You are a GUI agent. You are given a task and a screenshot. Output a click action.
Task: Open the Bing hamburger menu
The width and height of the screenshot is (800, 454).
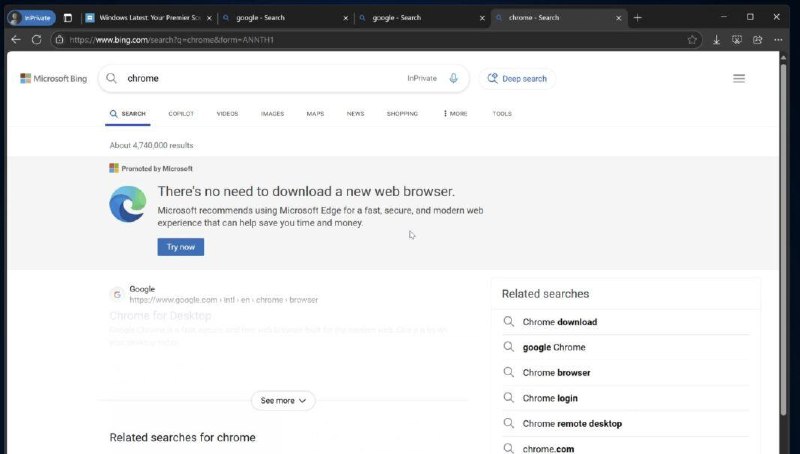click(739, 78)
